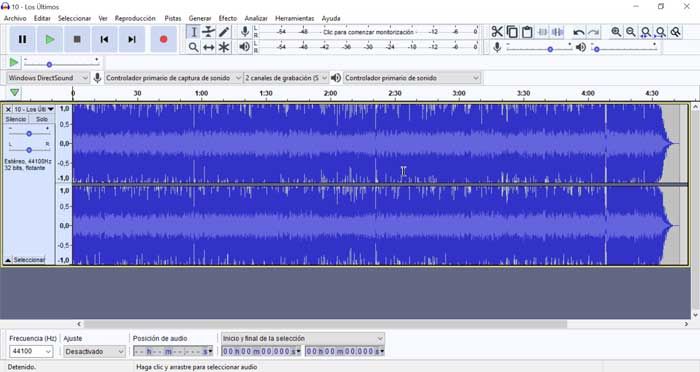Click the recording volume slider
The width and height of the screenshot is (700, 372).
539,48
